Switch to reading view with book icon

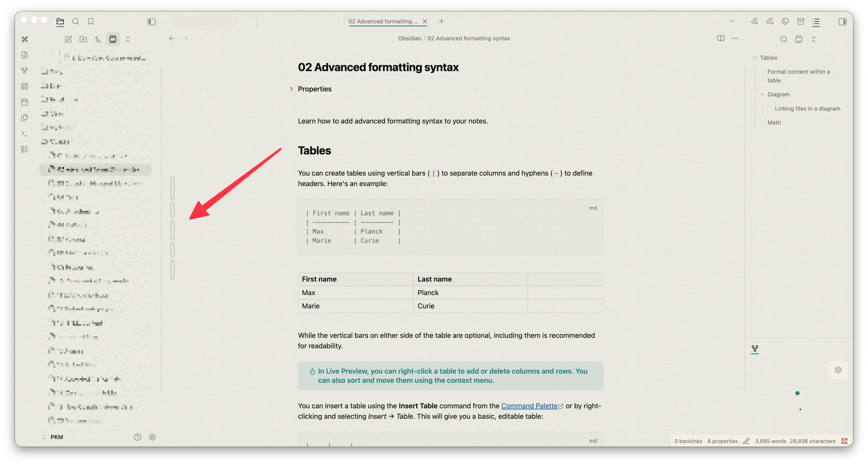tap(721, 38)
